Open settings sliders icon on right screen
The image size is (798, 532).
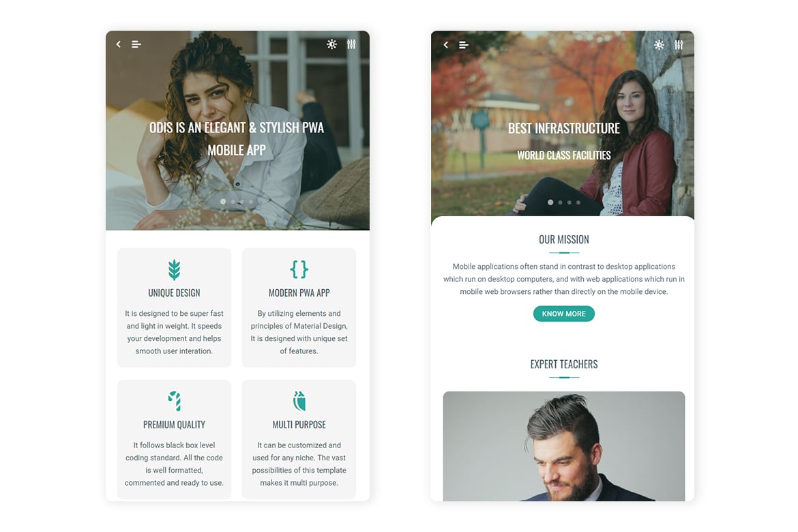pos(679,45)
